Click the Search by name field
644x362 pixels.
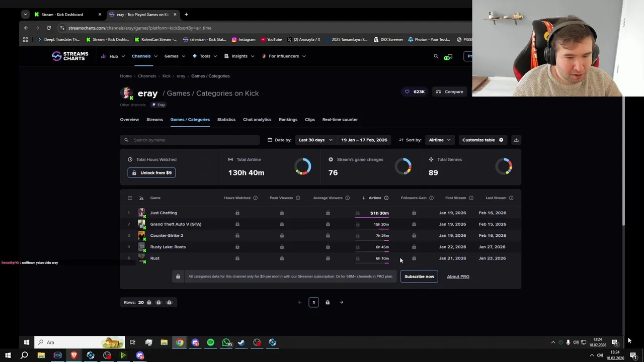tap(190, 140)
